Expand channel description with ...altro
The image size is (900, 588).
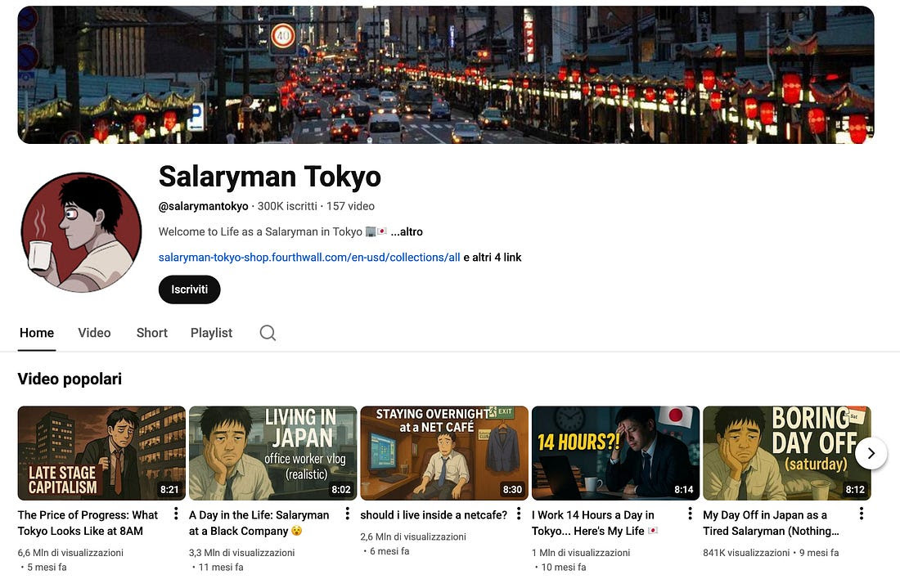pyautogui.click(x=407, y=232)
